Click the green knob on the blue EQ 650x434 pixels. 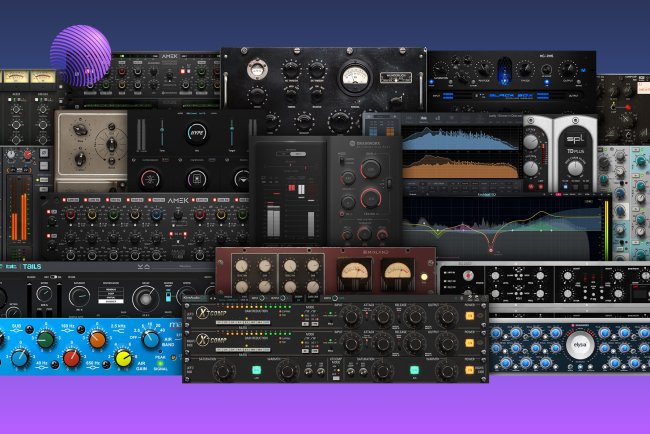click(x=46, y=339)
